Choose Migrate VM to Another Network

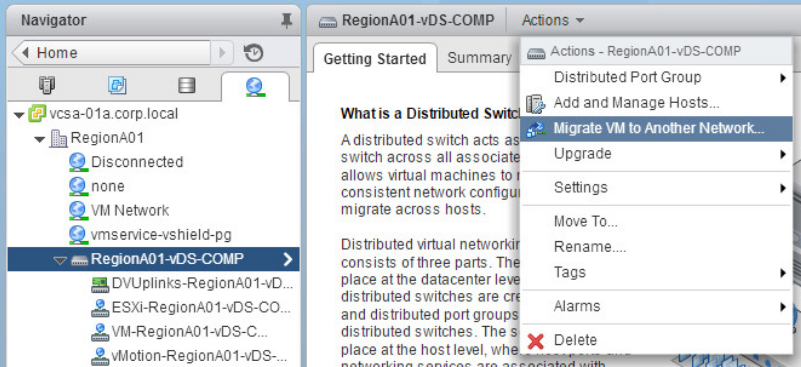tap(656, 128)
